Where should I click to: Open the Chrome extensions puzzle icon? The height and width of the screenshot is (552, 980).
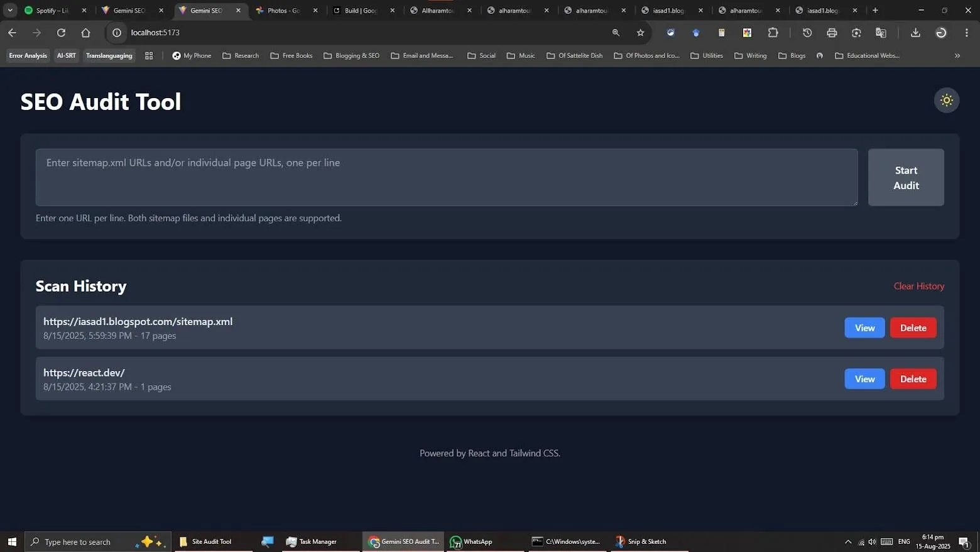coord(773,32)
